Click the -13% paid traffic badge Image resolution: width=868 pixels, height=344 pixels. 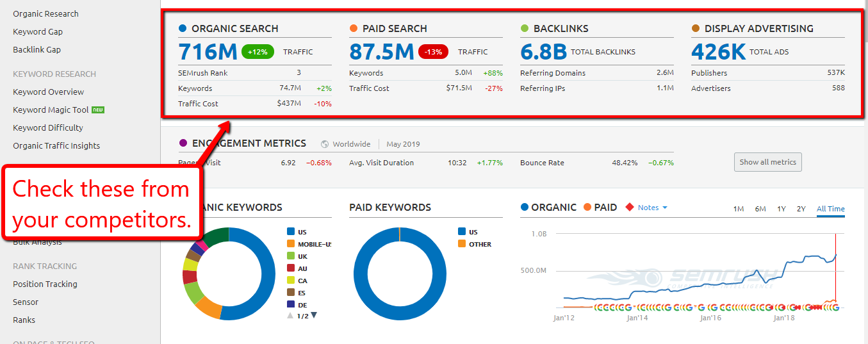coord(433,52)
